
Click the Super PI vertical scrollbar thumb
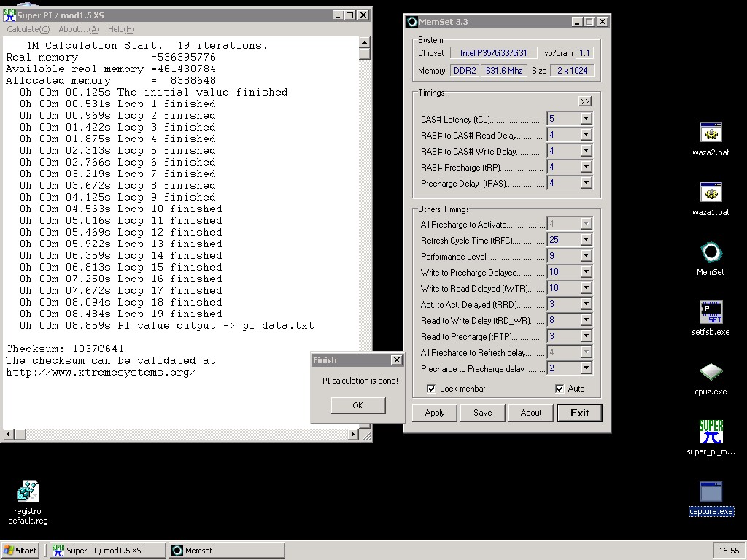click(x=365, y=54)
